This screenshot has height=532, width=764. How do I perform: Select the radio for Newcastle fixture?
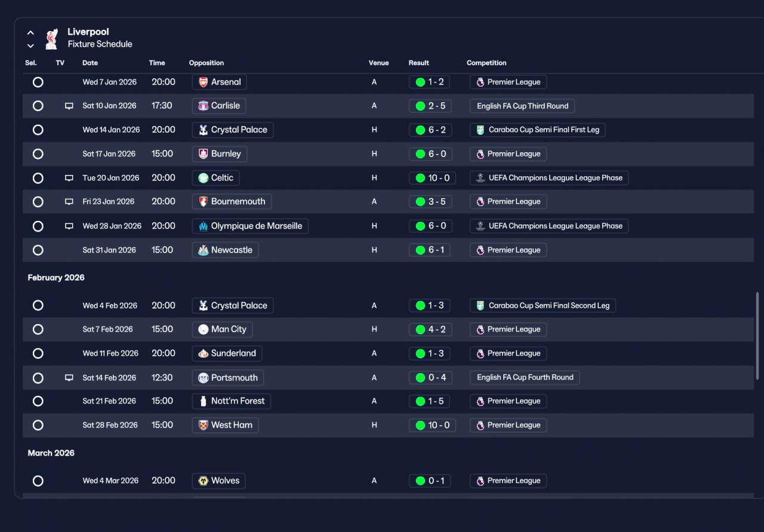click(38, 250)
